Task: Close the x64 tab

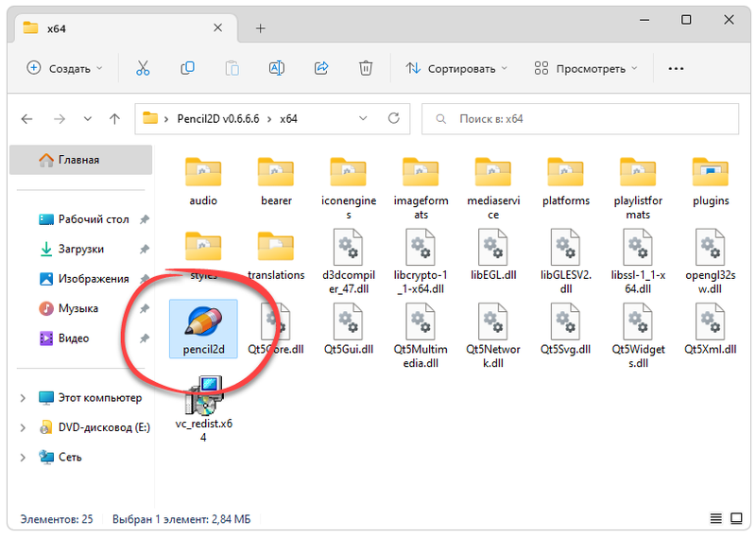Action: (x=218, y=28)
